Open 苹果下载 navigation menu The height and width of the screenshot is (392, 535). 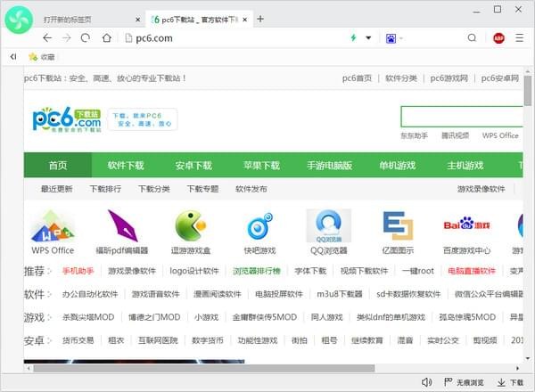(261, 166)
